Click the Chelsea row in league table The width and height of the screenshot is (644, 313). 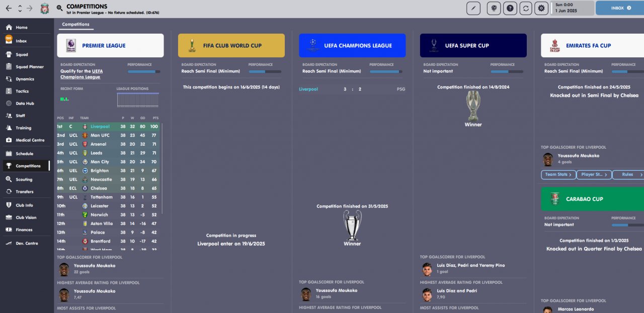click(x=108, y=188)
